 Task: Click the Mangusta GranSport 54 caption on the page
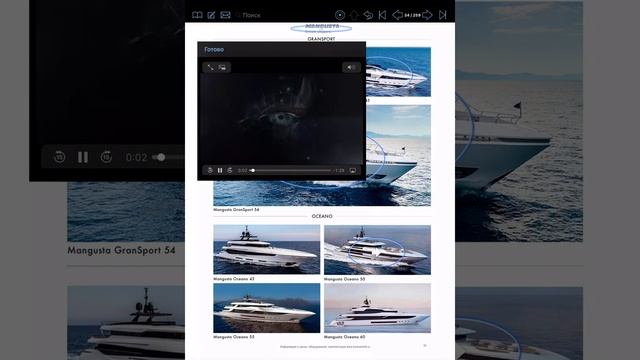pos(236,209)
